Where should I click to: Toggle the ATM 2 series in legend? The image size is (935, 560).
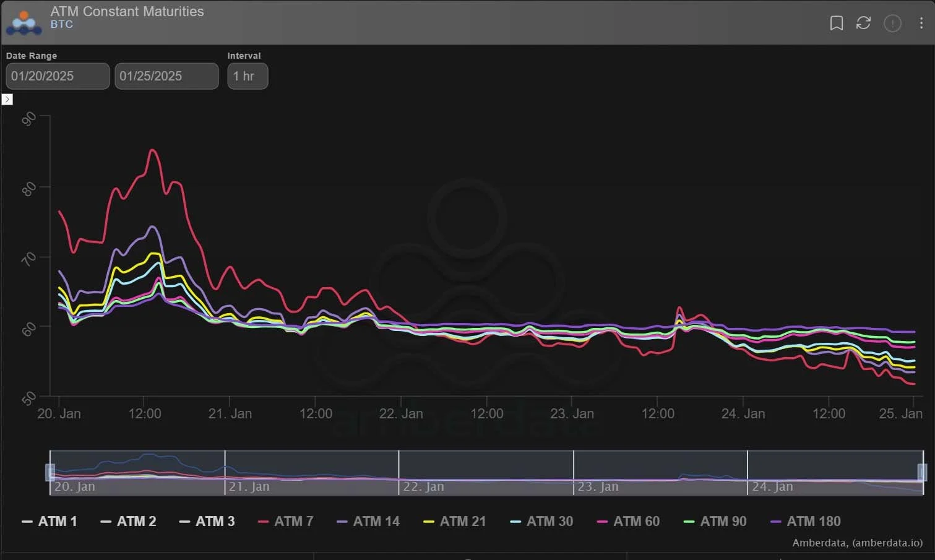[x=128, y=522]
